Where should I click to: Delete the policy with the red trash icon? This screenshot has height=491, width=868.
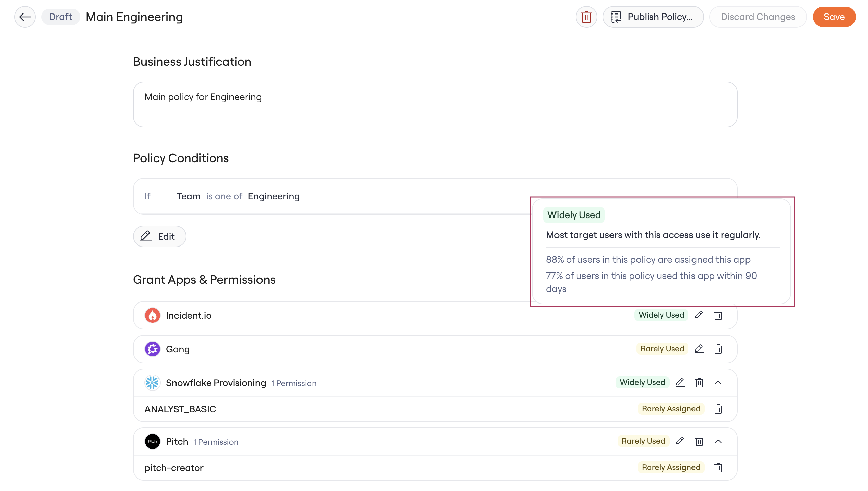pos(587,17)
